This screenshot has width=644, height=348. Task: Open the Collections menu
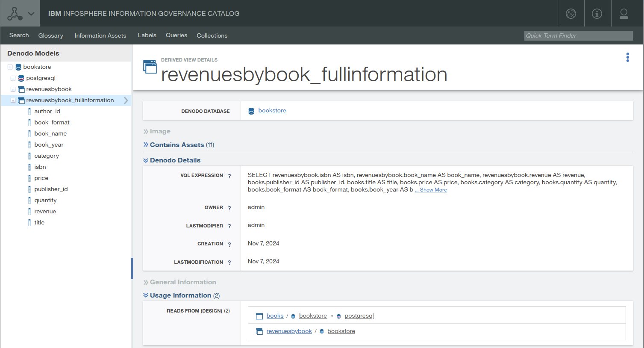(212, 35)
